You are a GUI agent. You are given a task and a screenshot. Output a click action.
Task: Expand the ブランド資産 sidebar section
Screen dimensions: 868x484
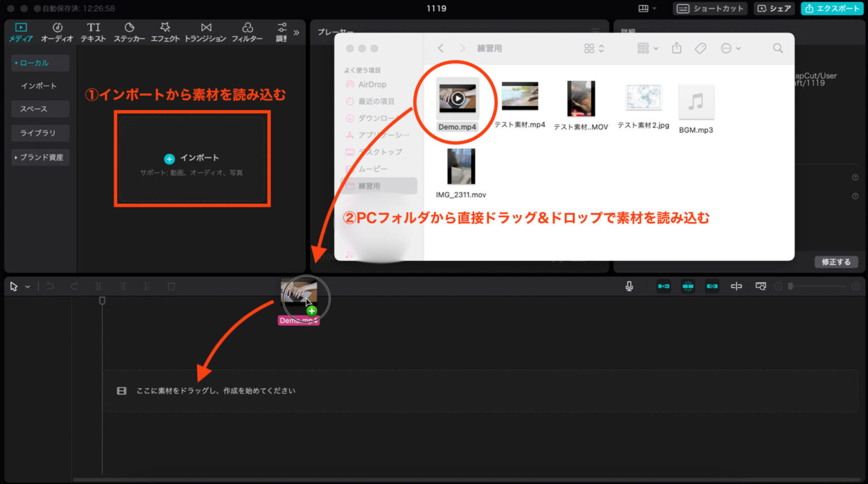tap(40, 157)
